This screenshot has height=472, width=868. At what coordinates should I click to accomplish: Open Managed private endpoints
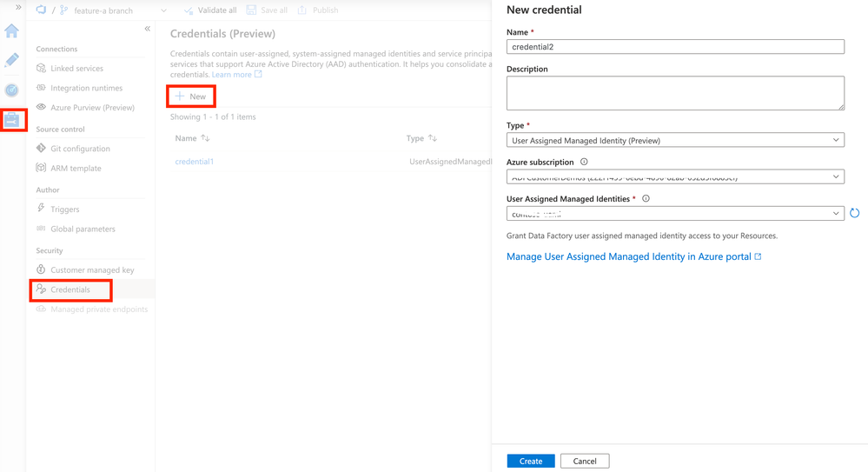[x=99, y=309]
